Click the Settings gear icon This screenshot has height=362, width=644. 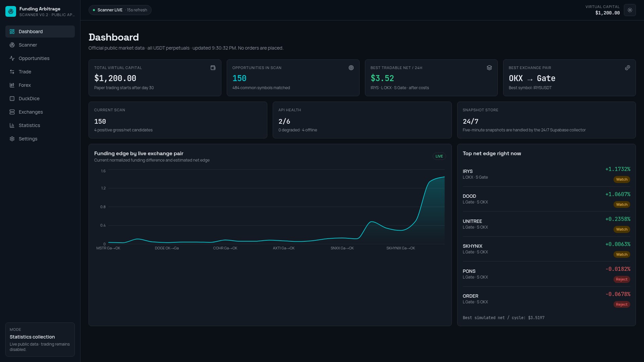click(12, 139)
